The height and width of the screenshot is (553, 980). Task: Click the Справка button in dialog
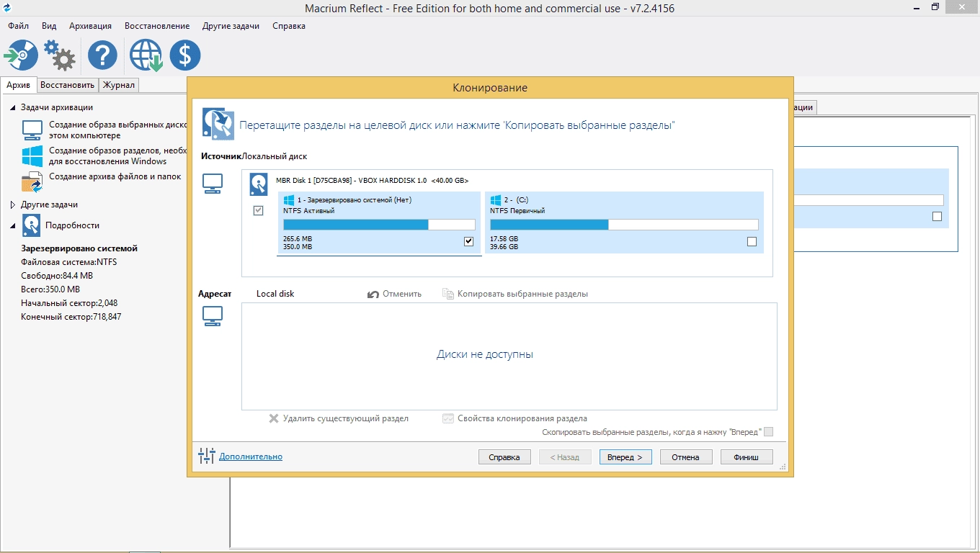point(504,457)
